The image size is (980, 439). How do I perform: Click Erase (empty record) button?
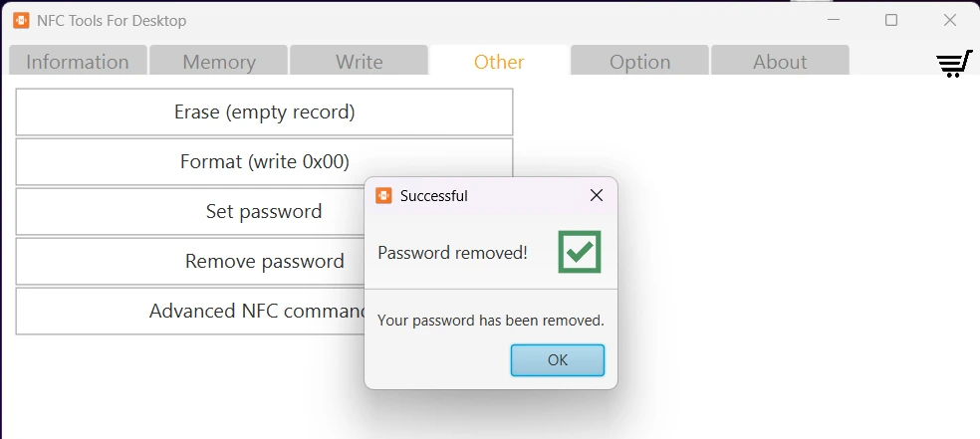click(x=264, y=112)
